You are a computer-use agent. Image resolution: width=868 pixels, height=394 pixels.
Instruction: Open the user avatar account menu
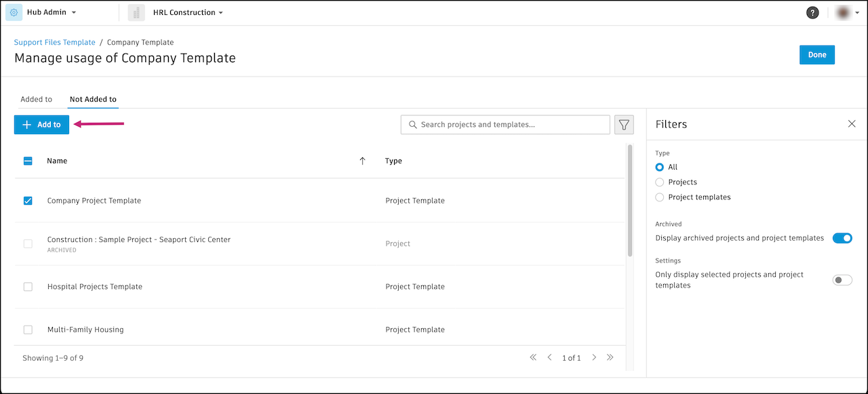843,12
